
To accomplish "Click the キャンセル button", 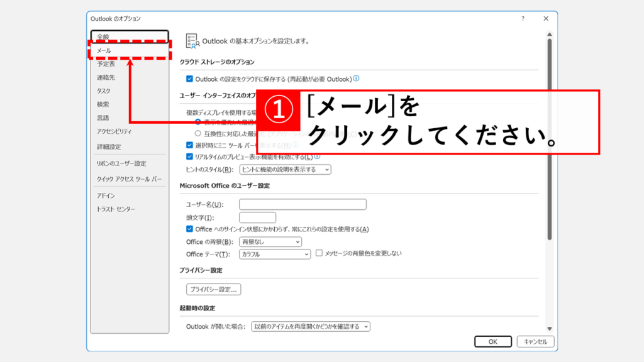I will 536,341.
